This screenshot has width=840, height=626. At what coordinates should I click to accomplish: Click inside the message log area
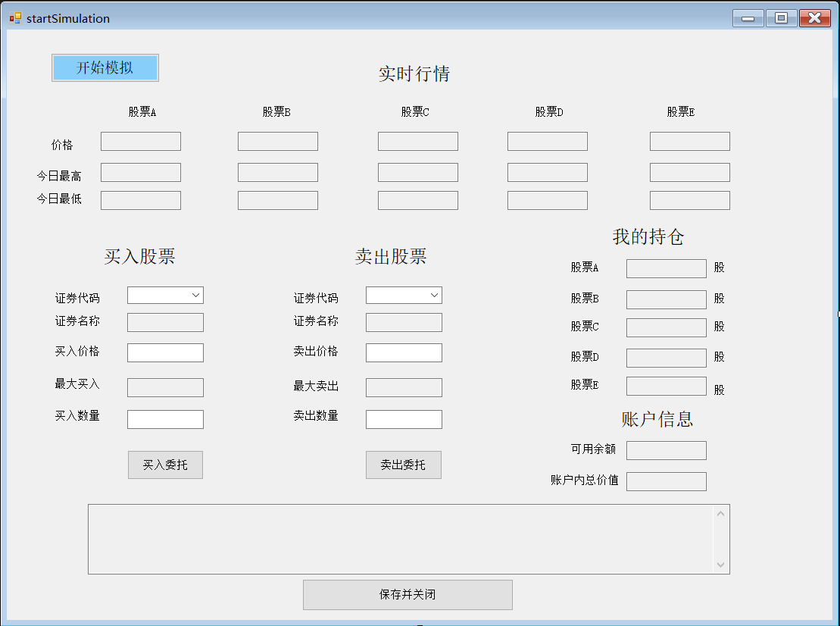pos(401,538)
